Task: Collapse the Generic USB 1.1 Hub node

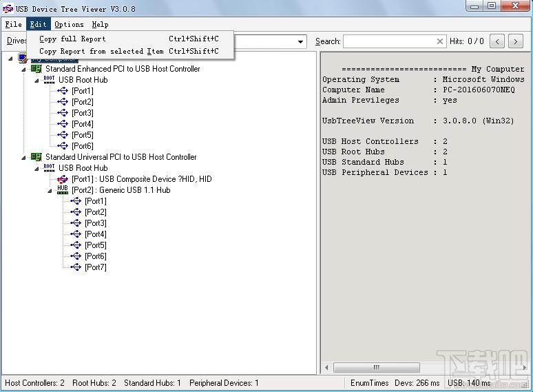Action: click(x=50, y=191)
